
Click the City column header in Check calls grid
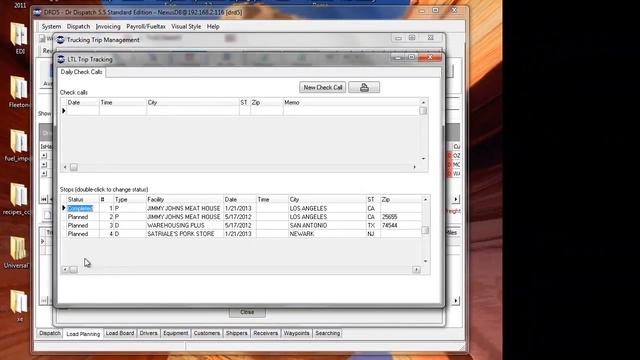tap(193, 102)
